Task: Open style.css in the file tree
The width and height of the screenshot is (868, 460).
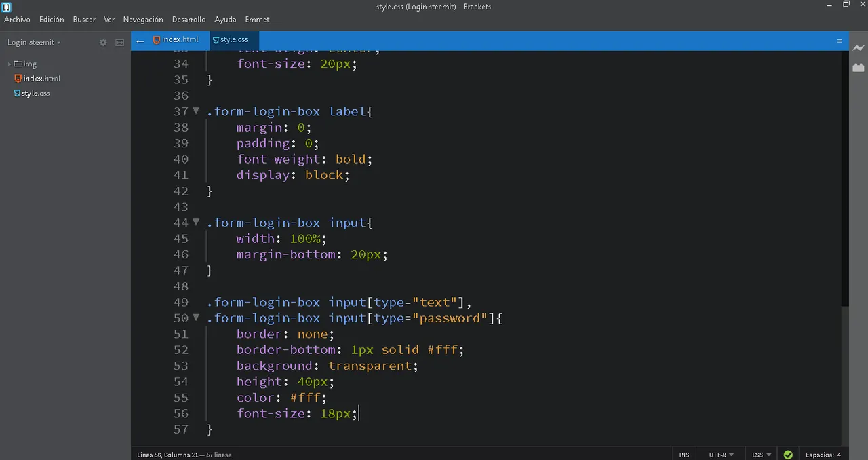Action: click(x=35, y=94)
